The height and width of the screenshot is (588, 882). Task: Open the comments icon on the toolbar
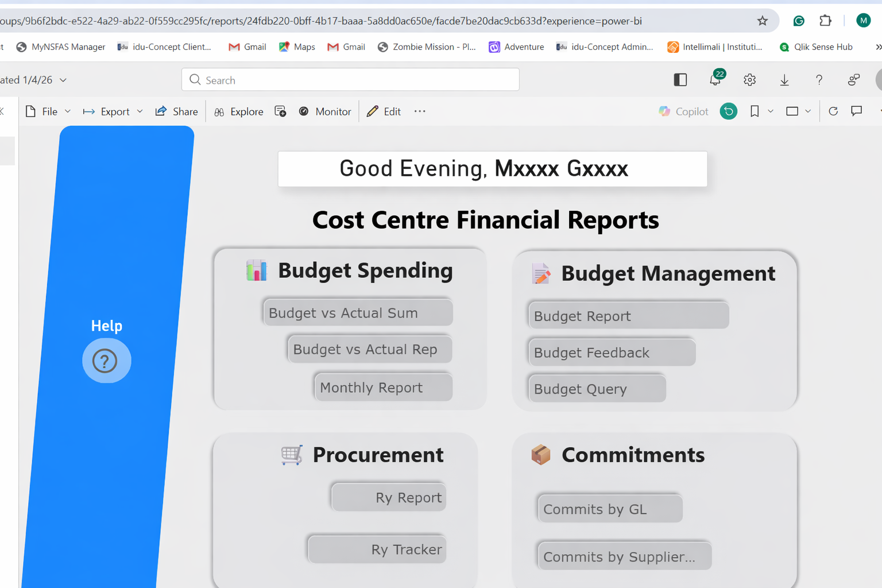(856, 111)
